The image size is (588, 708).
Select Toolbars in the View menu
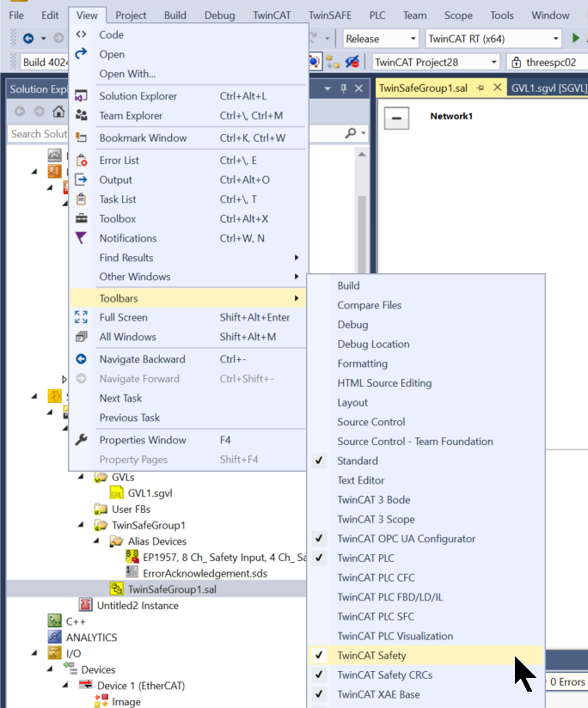(x=187, y=298)
